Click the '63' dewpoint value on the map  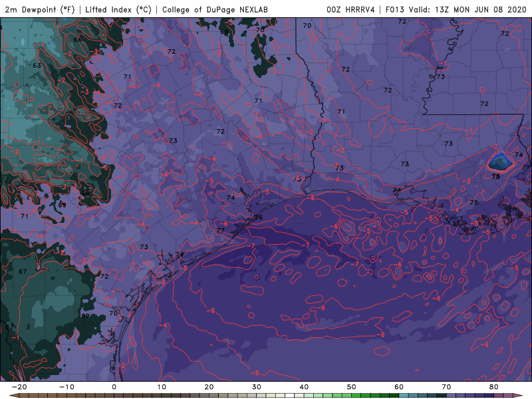37,65
